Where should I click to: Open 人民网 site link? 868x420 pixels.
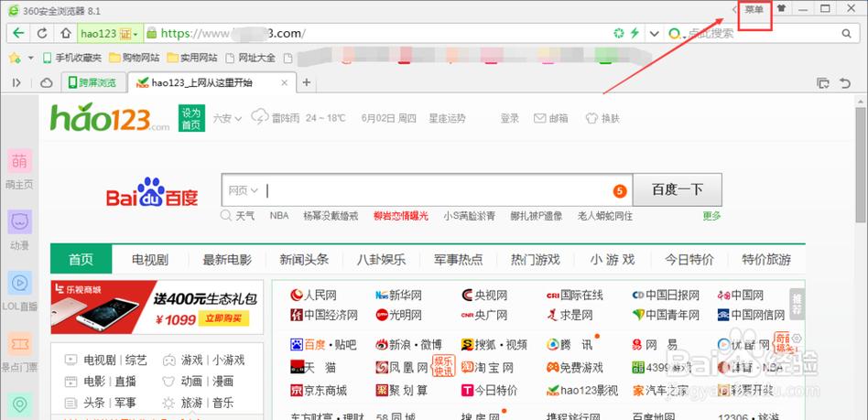(x=313, y=295)
